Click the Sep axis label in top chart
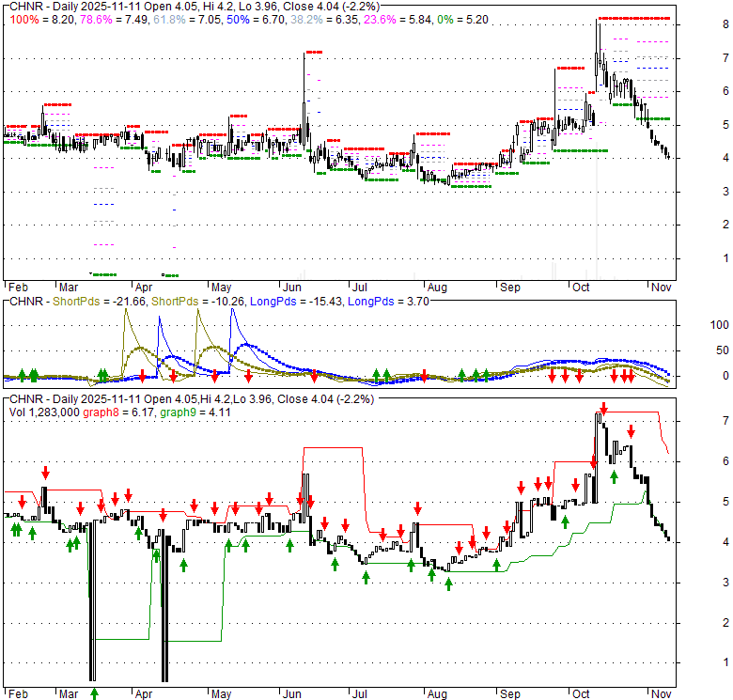 coord(510,288)
